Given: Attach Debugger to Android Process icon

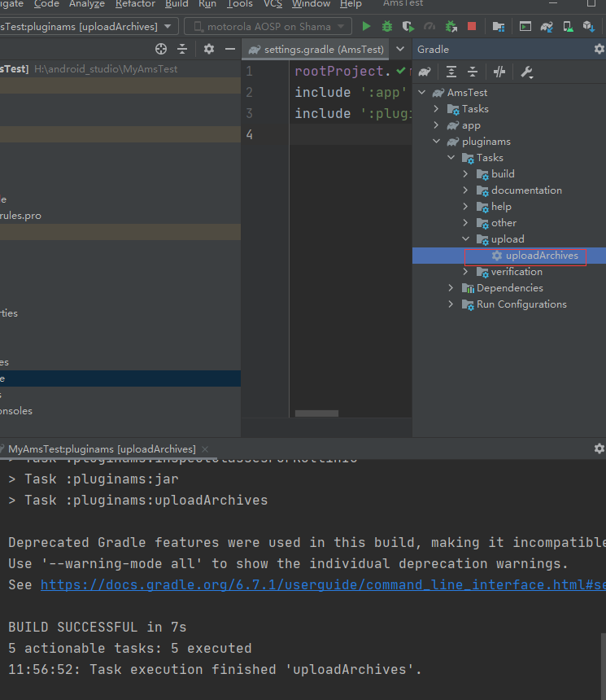Looking at the screenshot, I should (x=451, y=26).
